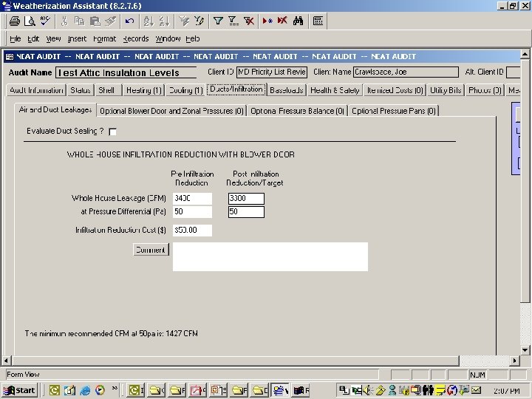Open the File menu
The height and width of the screenshot is (399, 532).
16,38
